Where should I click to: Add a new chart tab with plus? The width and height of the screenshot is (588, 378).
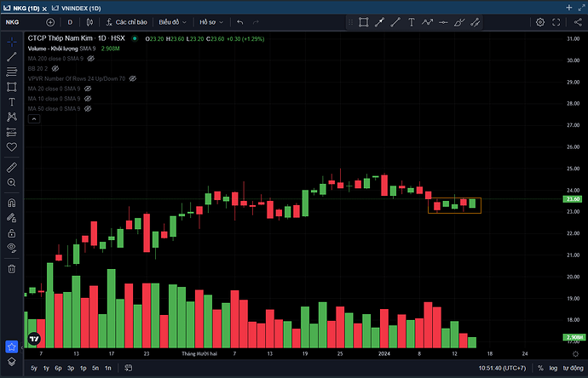[569, 8]
